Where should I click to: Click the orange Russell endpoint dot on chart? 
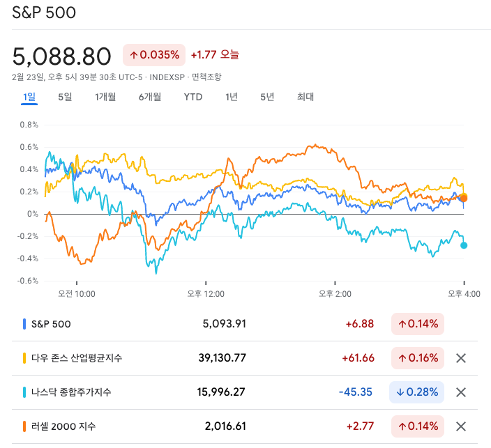coord(464,199)
